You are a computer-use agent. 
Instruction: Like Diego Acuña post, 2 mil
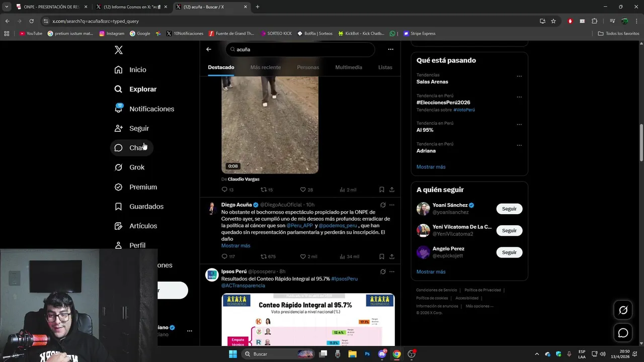coord(308,256)
